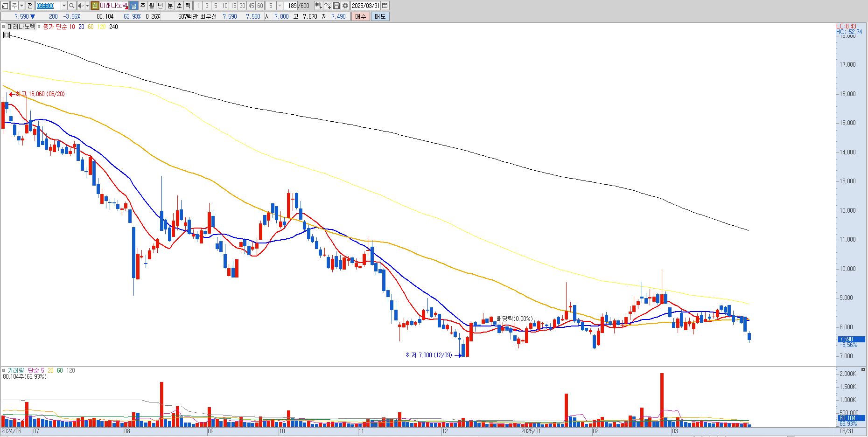Switch to minute 분 chart

(170, 6)
